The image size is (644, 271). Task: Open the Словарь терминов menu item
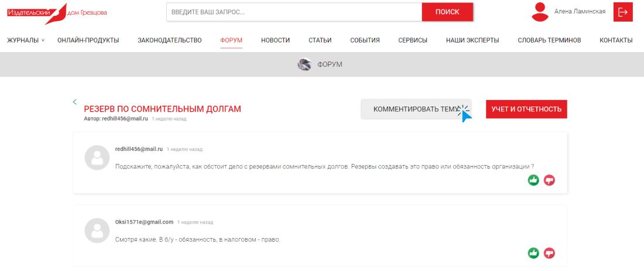[549, 40]
